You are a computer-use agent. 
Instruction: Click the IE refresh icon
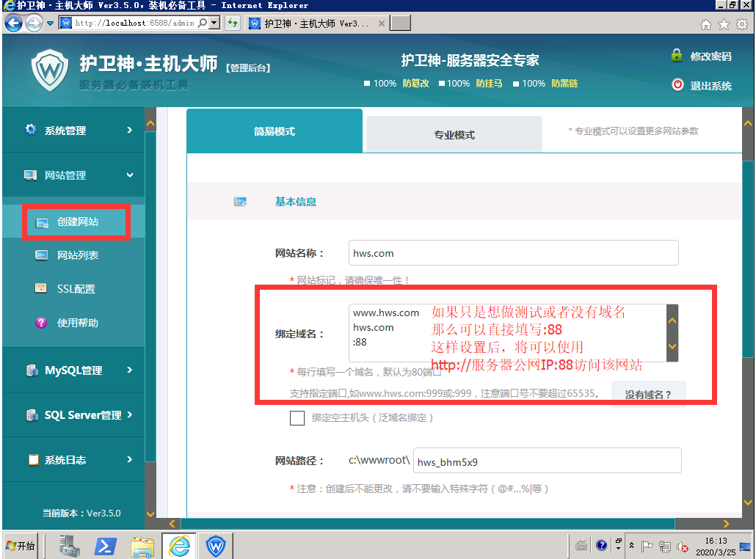233,23
